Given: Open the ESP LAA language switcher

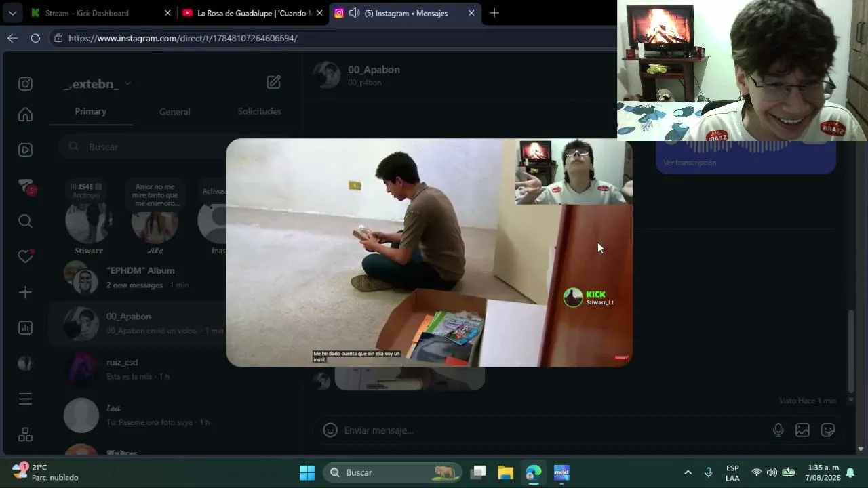Looking at the screenshot, I should (732, 472).
